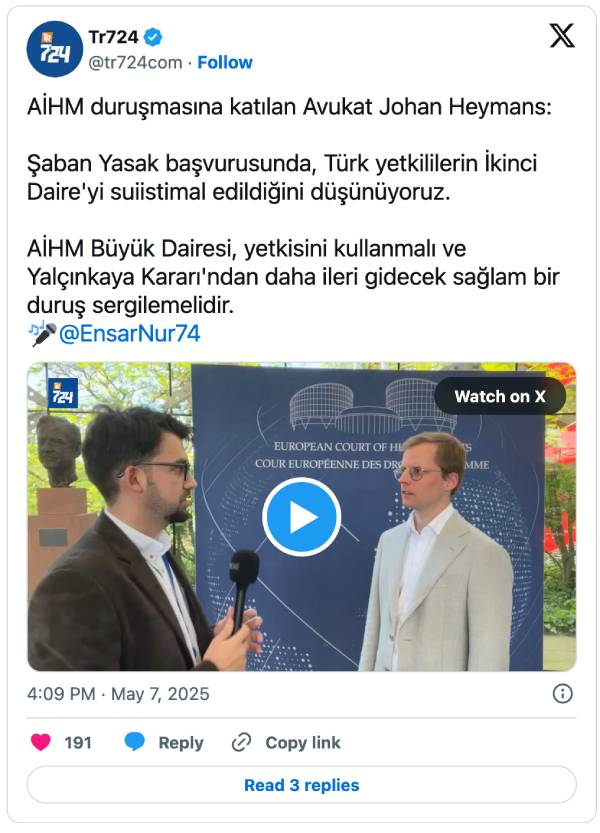Click the Watch on X button
This screenshot has height=833, width=600.
(x=500, y=396)
